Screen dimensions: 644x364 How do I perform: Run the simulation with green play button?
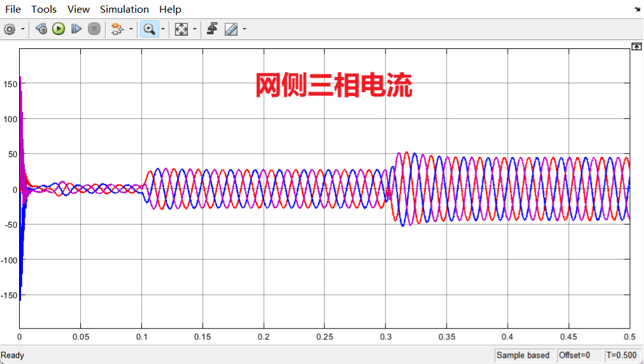point(59,29)
